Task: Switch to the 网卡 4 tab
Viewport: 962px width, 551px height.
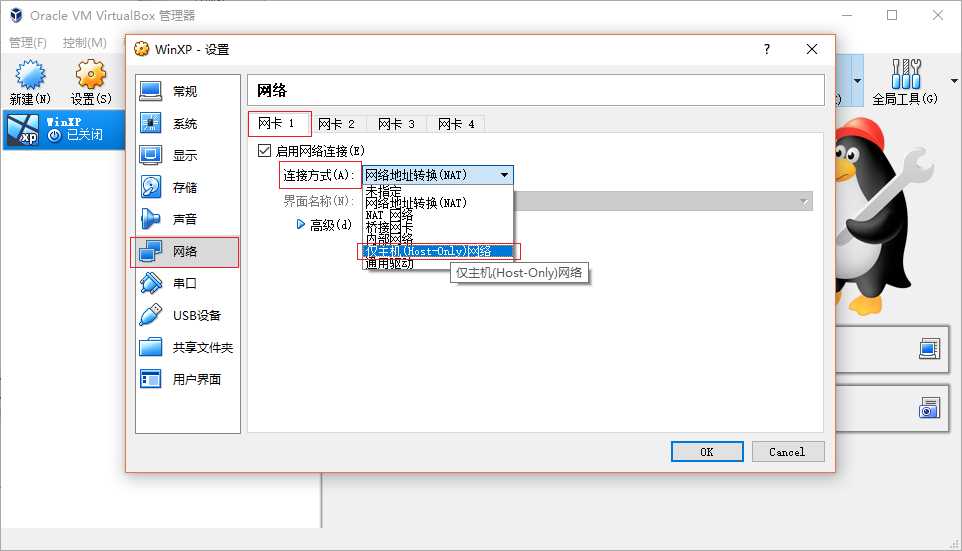Action: coord(456,124)
